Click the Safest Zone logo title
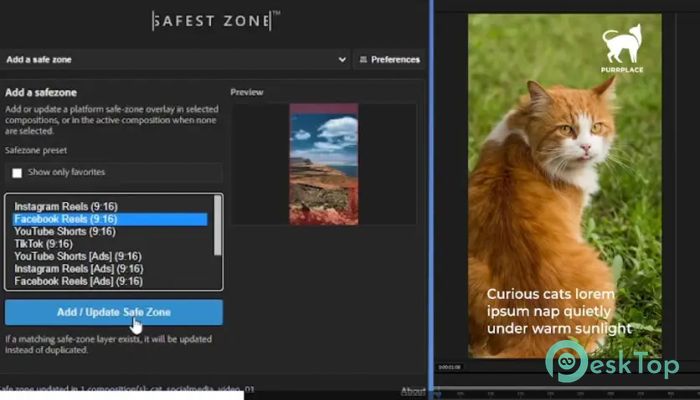 216,21
